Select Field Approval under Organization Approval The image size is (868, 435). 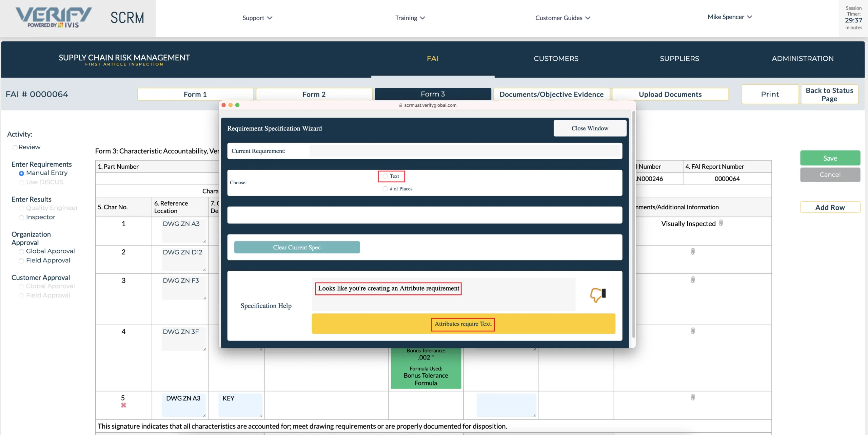(x=21, y=261)
